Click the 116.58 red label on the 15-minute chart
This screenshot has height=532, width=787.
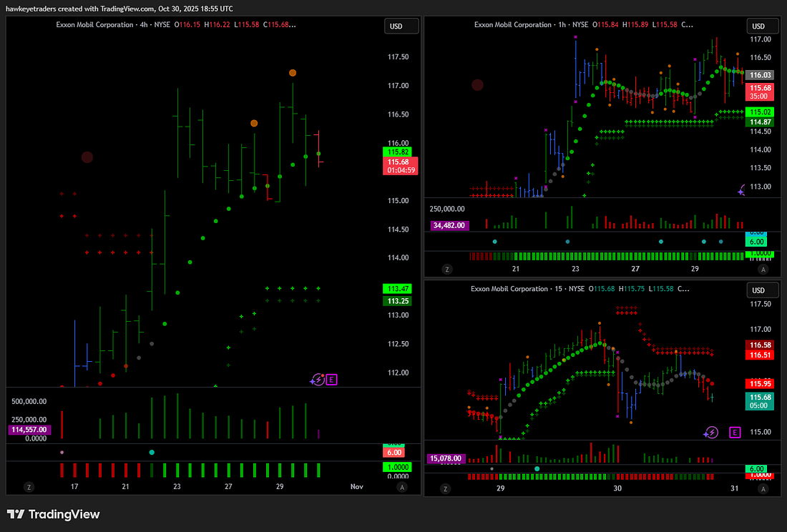(760, 345)
